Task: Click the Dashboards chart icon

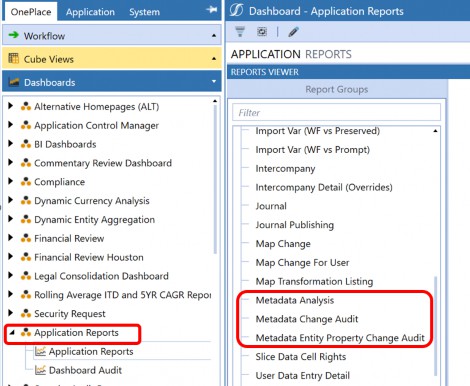Action: click(x=14, y=82)
